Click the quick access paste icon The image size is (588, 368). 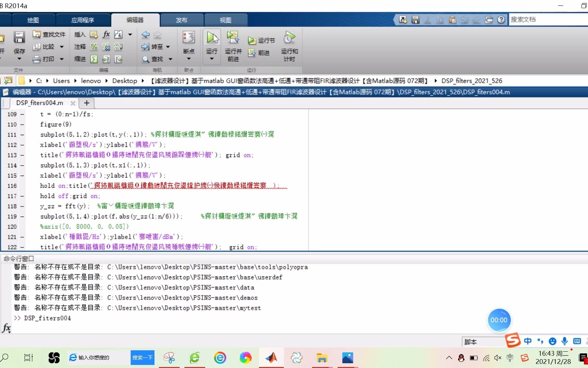[x=452, y=20]
